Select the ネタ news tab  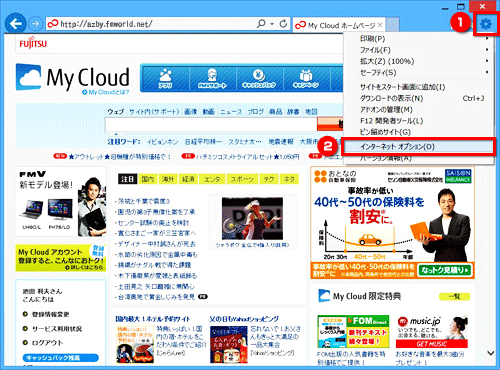click(289, 179)
